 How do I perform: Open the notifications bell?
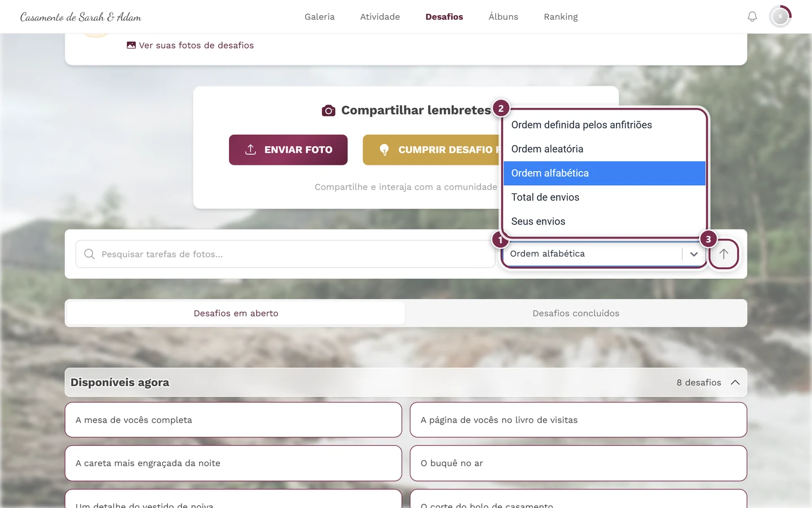coord(752,17)
